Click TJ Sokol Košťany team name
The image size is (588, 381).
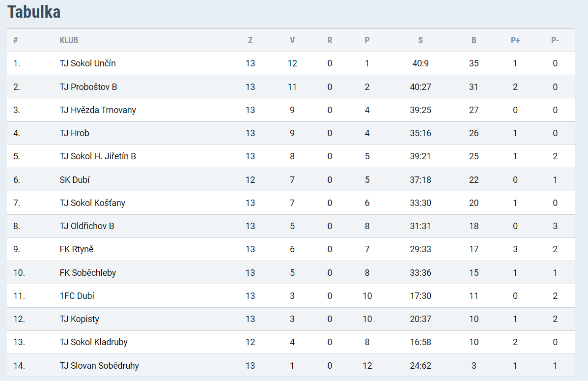(92, 203)
